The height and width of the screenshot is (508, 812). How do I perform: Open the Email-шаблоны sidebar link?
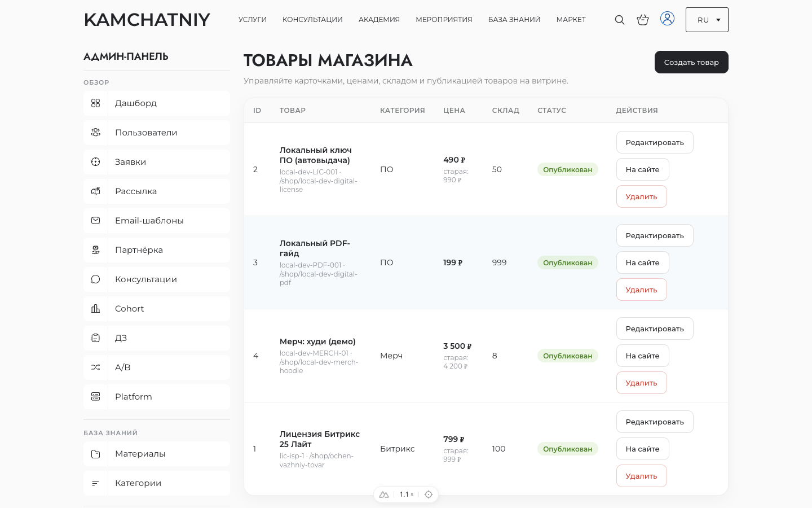point(157,221)
